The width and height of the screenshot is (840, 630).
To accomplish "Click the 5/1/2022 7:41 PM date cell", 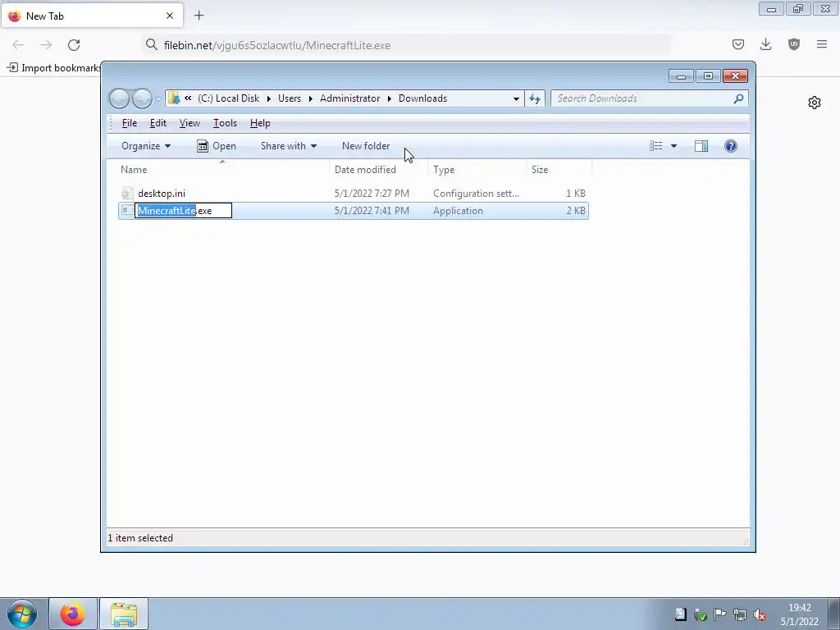I will coord(372,211).
